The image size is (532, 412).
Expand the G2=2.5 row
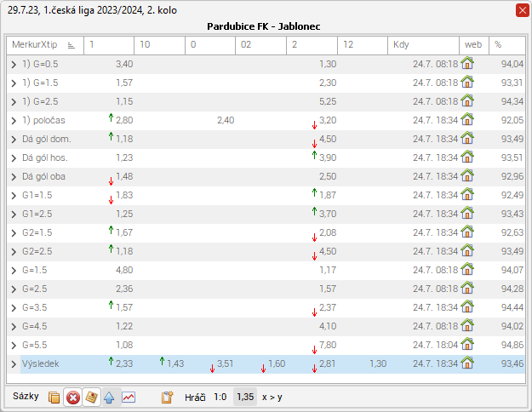14,252
